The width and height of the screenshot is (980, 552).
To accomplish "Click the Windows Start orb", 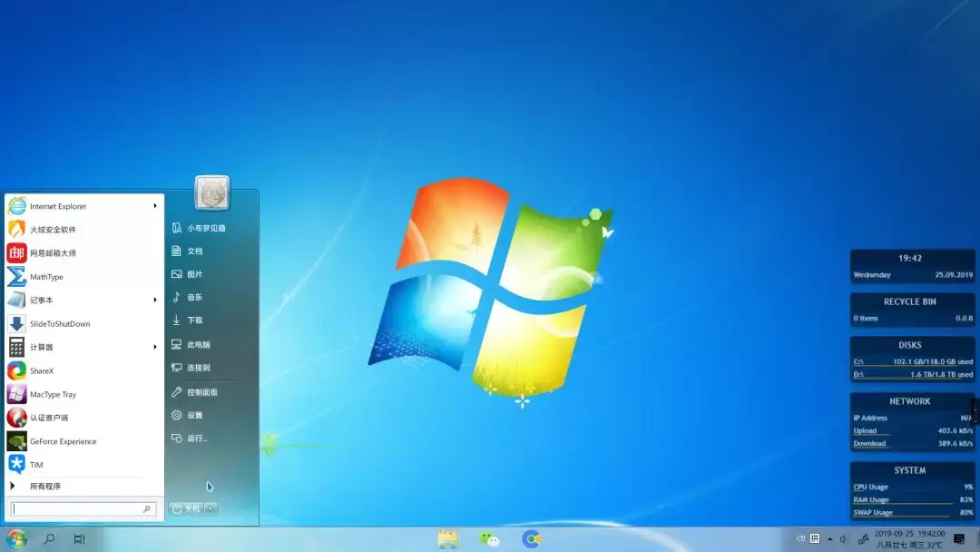I will [x=17, y=539].
